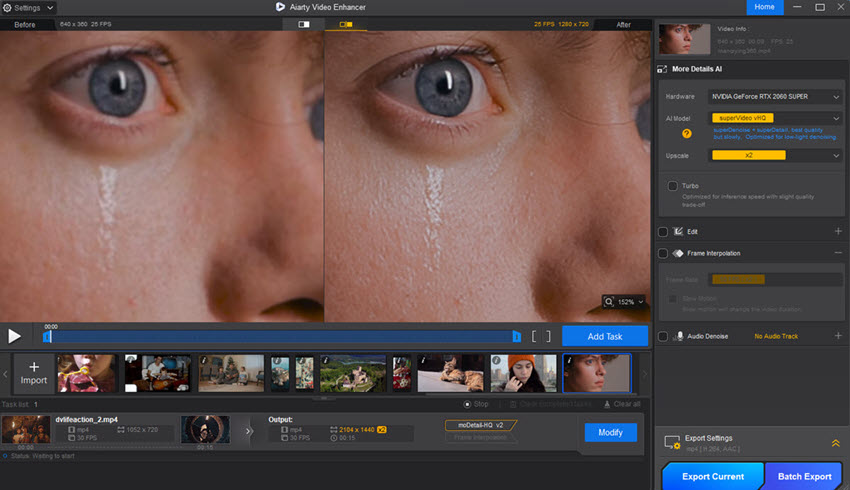The image size is (850, 490).
Task: Open the AI Model dropdown
Action: click(x=775, y=118)
